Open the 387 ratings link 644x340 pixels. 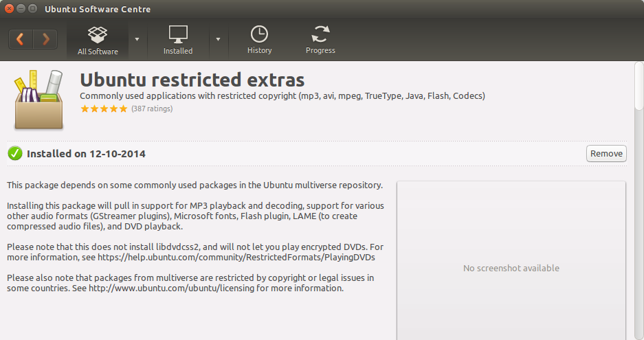pos(152,109)
